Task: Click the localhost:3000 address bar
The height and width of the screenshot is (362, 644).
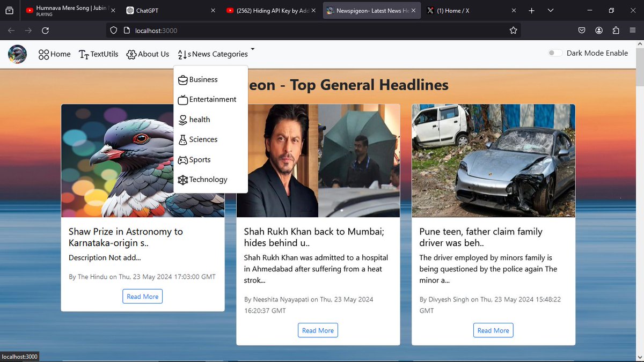Action: pos(314,31)
